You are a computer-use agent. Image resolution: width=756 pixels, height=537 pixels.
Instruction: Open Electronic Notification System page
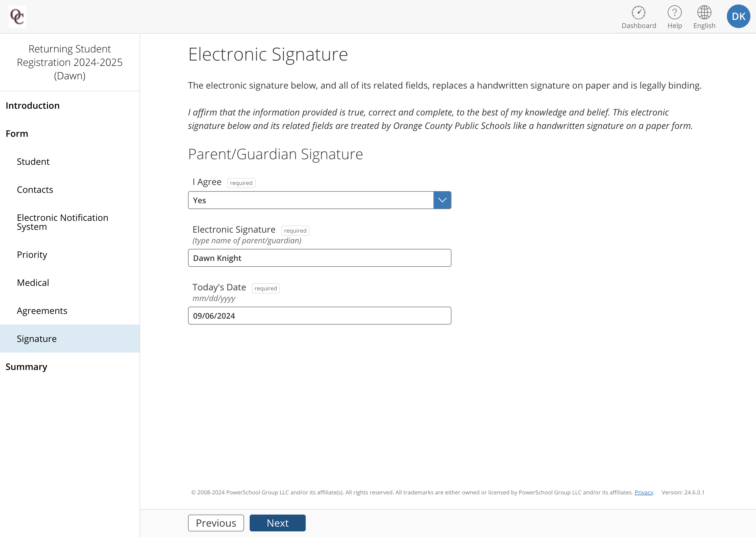(x=62, y=222)
